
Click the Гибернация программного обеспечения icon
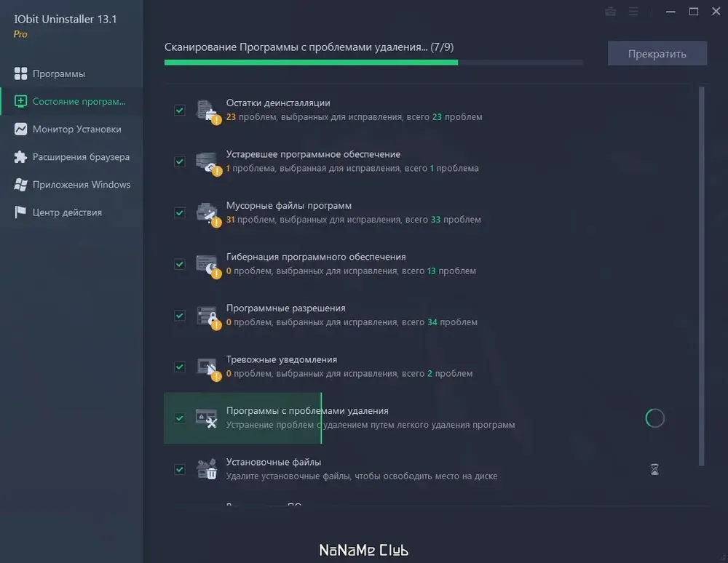[207, 265]
